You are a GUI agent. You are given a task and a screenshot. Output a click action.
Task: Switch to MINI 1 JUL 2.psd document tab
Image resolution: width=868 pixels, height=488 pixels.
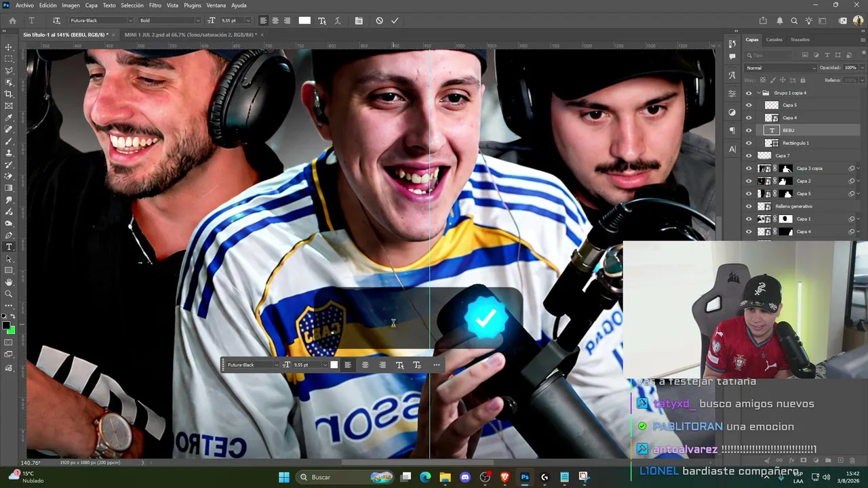[190, 35]
